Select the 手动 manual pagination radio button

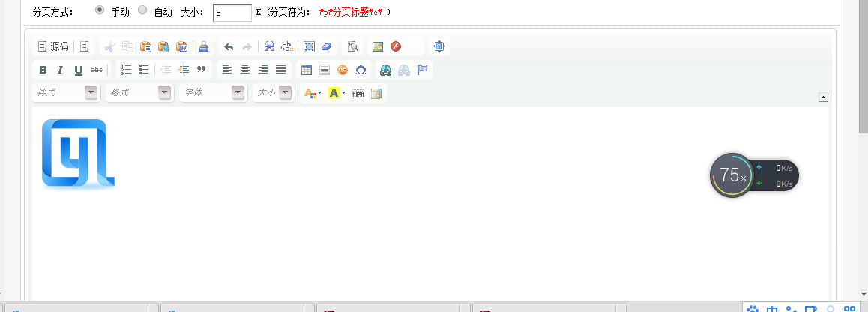[100, 10]
